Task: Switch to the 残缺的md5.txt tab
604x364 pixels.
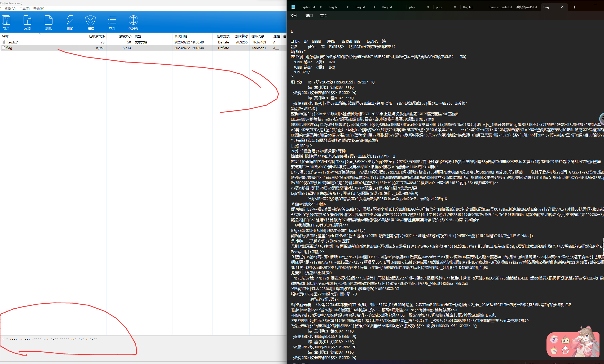Action: click(x=527, y=7)
